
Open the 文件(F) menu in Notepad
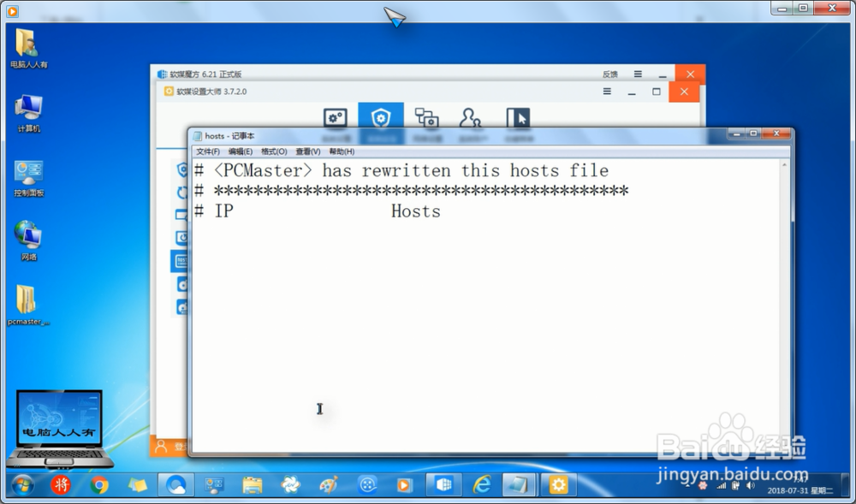207,151
